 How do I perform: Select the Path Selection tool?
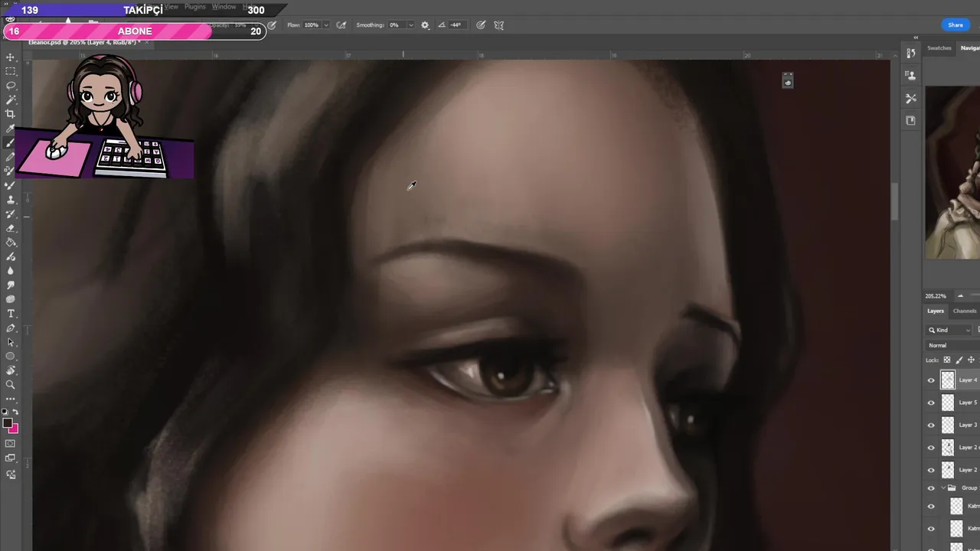coord(11,342)
